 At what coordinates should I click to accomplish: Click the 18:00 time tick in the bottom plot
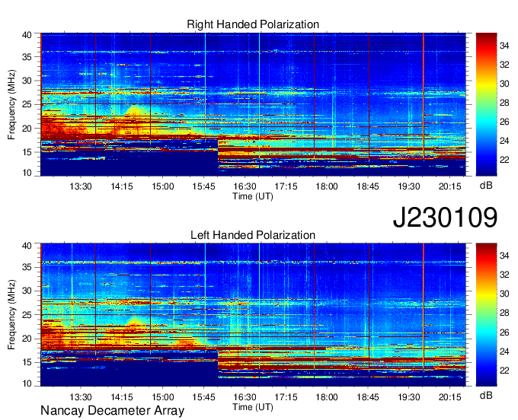click(x=327, y=397)
